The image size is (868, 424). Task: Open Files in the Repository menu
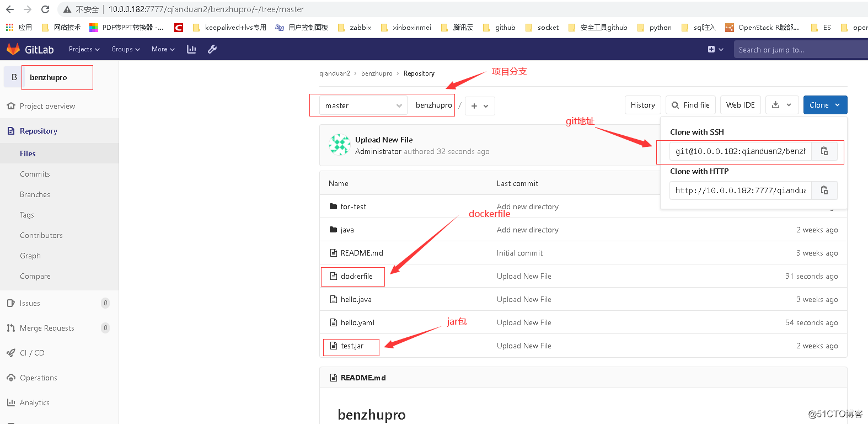click(28, 153)
